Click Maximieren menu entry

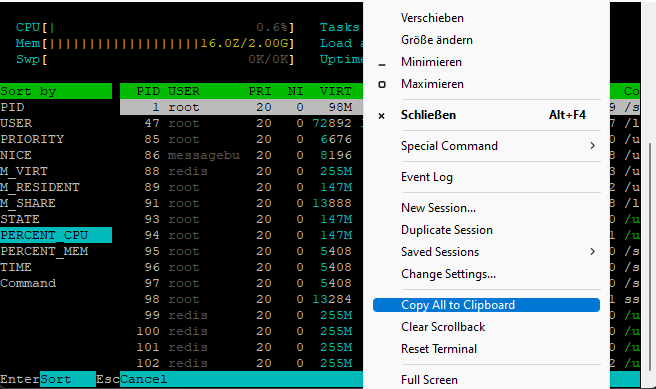[x=486, y=84]
